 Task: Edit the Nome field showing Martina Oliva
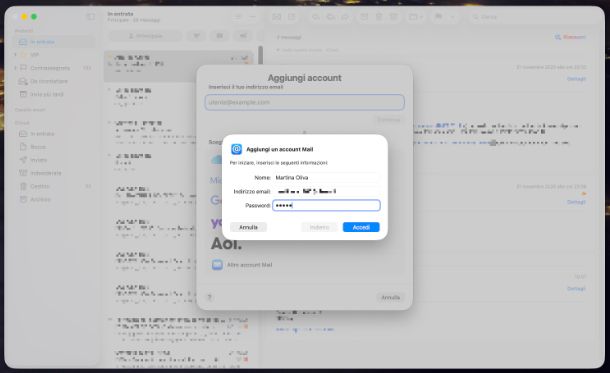point(326,177)
